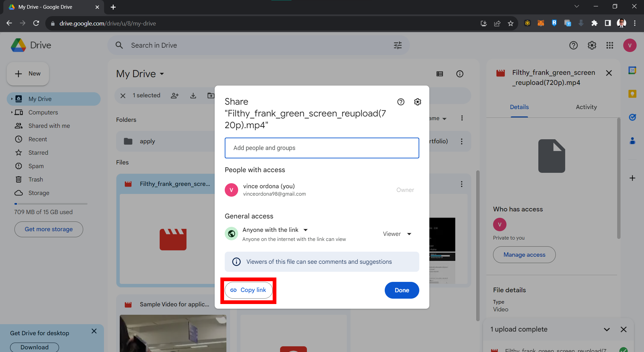Click the share person-add icon in selection toolbar
Image resolution: width=644 pixels, height=352 pixels.
click(175, 96)
